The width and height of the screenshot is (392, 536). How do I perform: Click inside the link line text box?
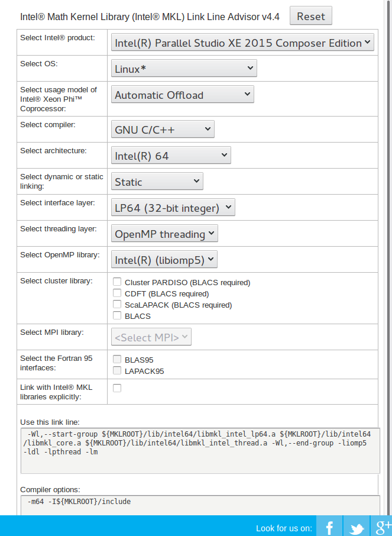click(200, 451)
